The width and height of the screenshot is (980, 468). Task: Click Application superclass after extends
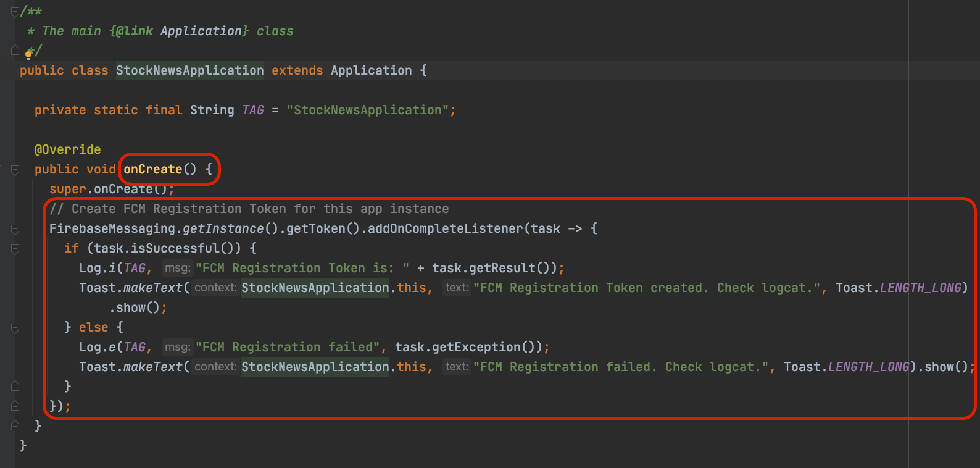(x=371, y=70)
